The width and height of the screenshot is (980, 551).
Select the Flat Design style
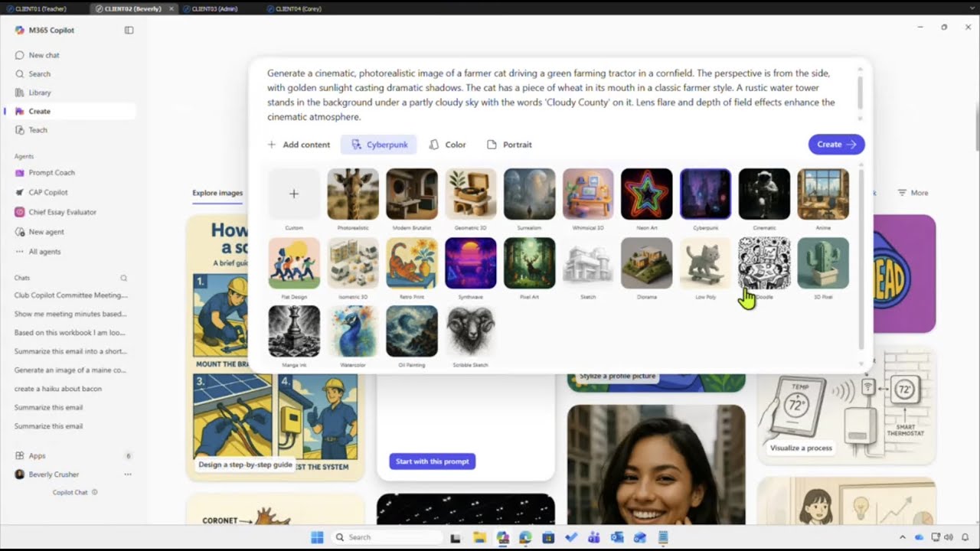coord(294,262)
